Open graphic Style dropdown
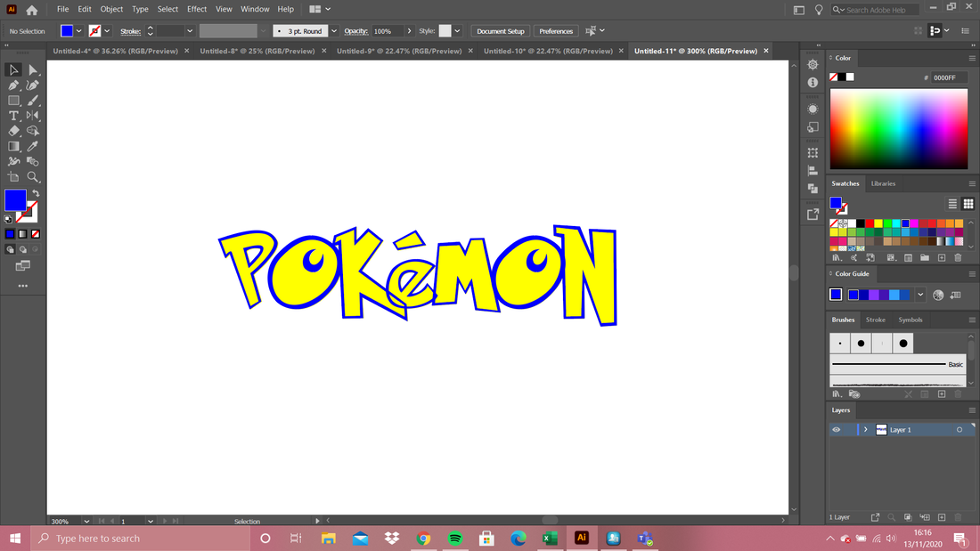Screen dimensions: 980x551 [x=458, y=30]
